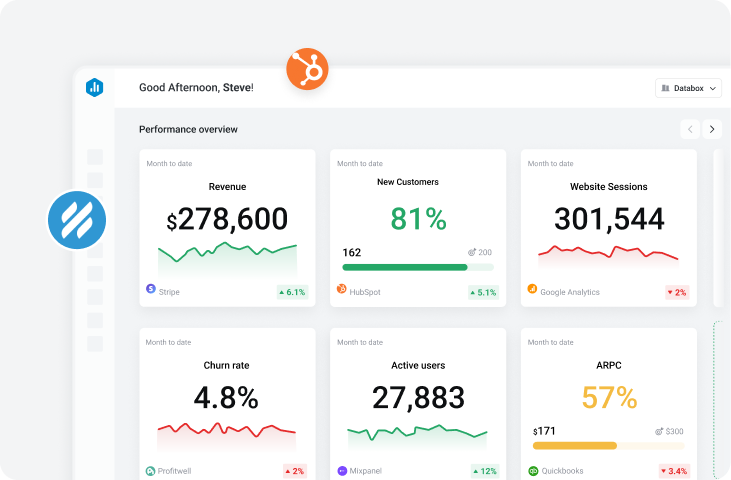Click the Mixpanel icon on Active users card

point(342,471)
